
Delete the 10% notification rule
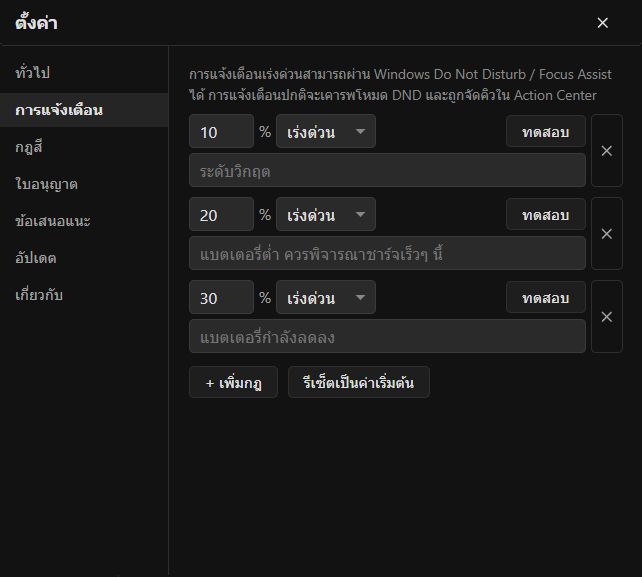(x=607, y=151)
